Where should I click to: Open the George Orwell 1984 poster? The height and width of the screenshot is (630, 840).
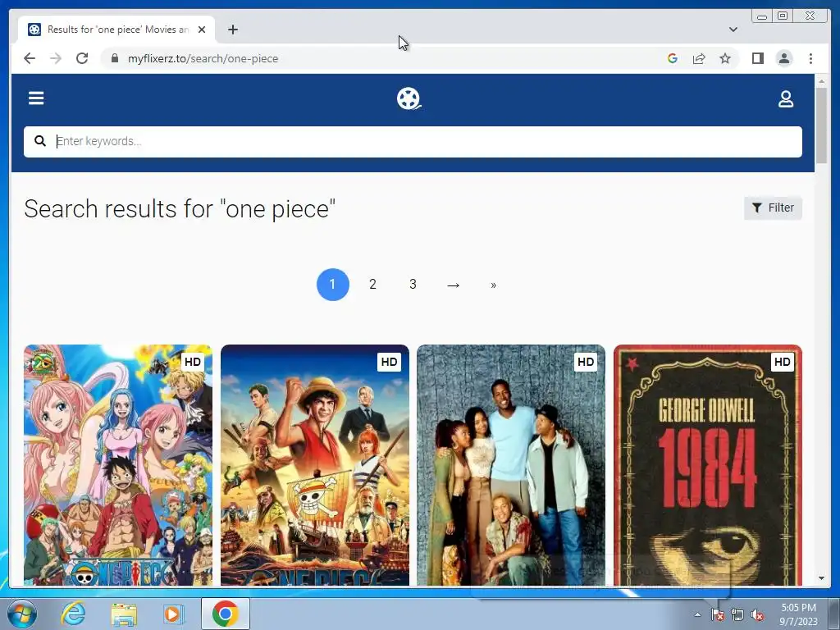click(708, 465)
